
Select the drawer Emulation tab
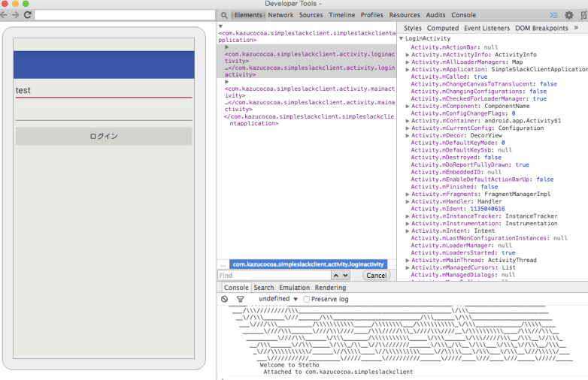tap(294, 288)
